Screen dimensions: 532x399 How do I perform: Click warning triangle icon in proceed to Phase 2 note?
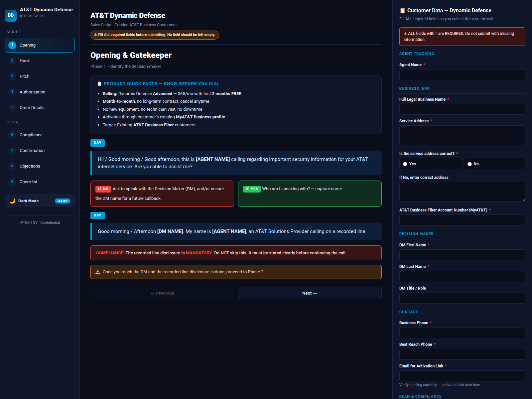click(98, 272)
